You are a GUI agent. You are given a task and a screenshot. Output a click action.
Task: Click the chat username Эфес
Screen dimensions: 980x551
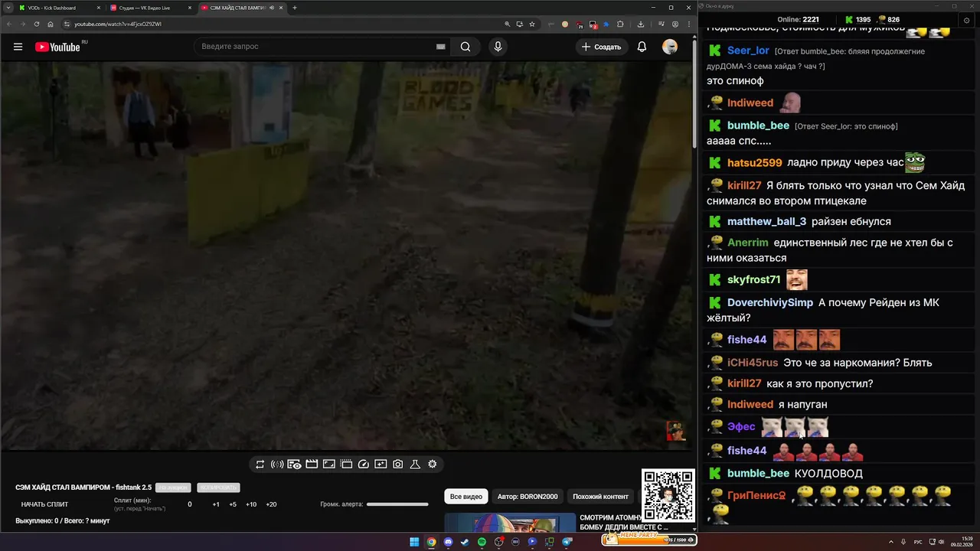(741, 427)
